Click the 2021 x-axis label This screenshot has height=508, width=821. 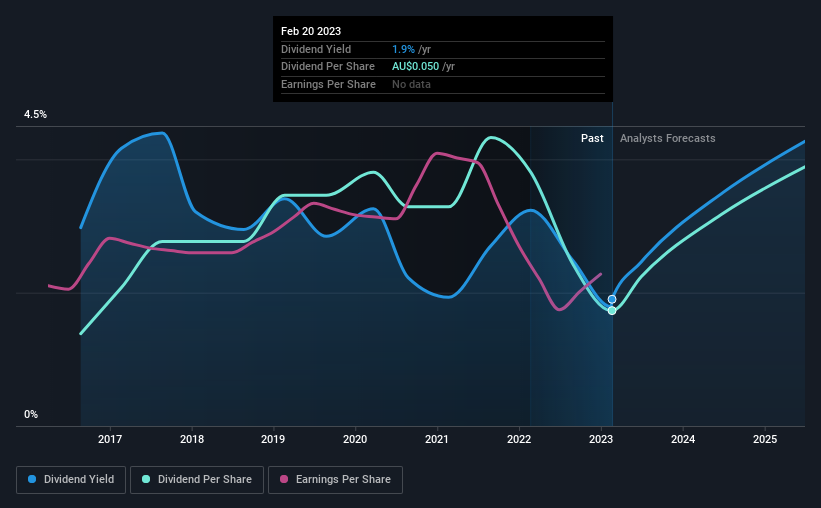[437, 439]
